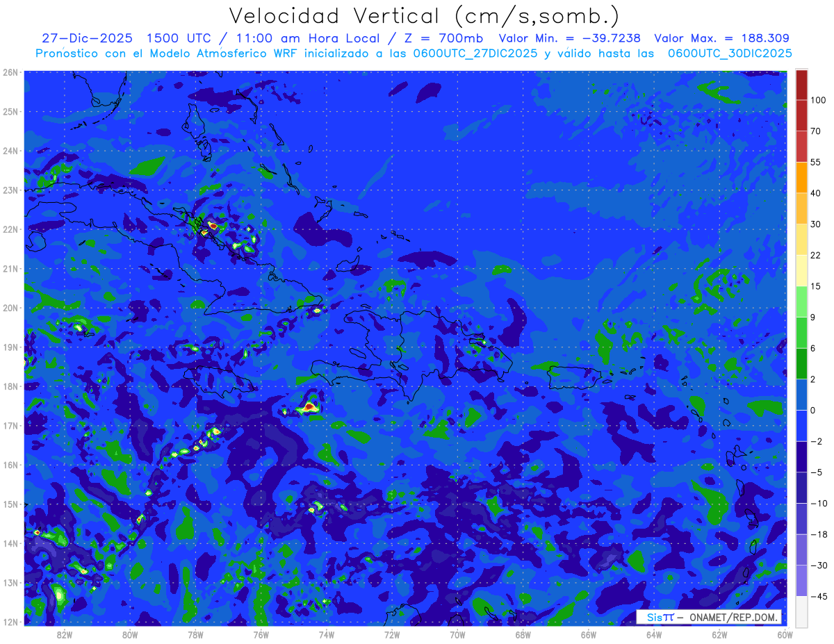The height and width of the screenshot is (644, 834).
Task: Click the colorbar label '100'
Action: (819, 101)
